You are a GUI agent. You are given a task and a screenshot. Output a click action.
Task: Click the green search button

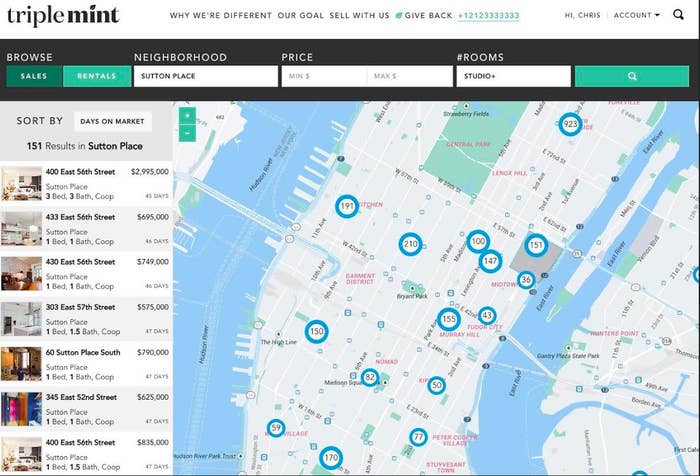[x=632, y=76]
